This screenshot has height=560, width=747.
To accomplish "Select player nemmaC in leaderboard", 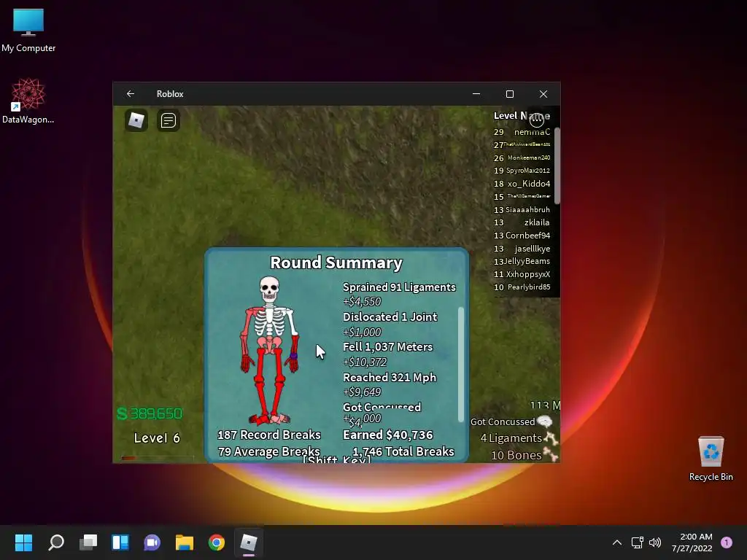I will coord(532,132).
